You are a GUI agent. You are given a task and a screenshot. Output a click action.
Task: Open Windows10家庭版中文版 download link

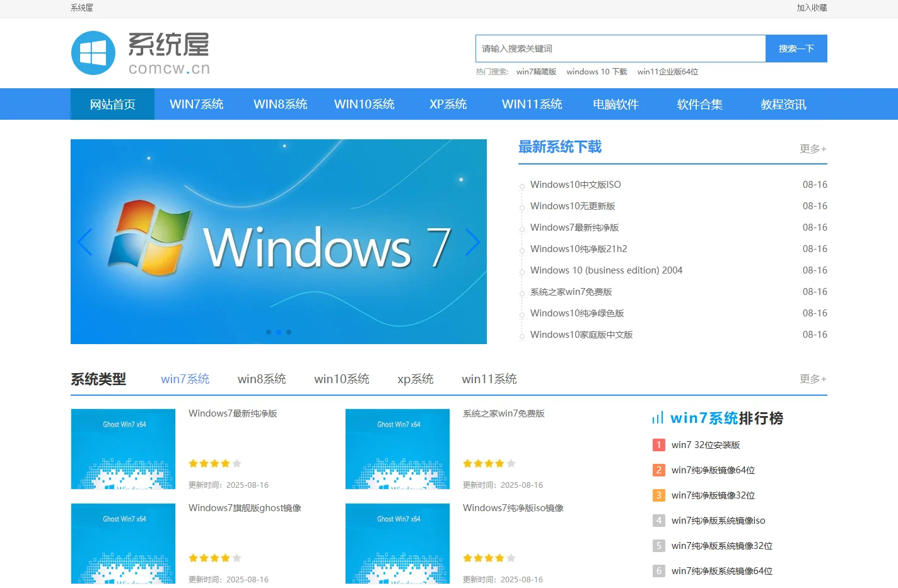tap(581, 335)
